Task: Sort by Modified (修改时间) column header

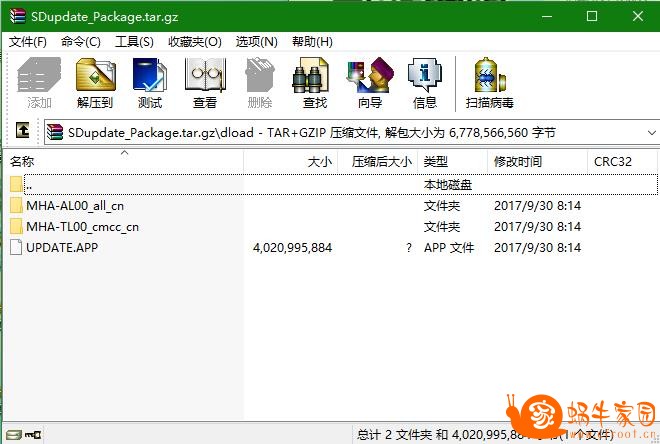Action: point(538,162)
